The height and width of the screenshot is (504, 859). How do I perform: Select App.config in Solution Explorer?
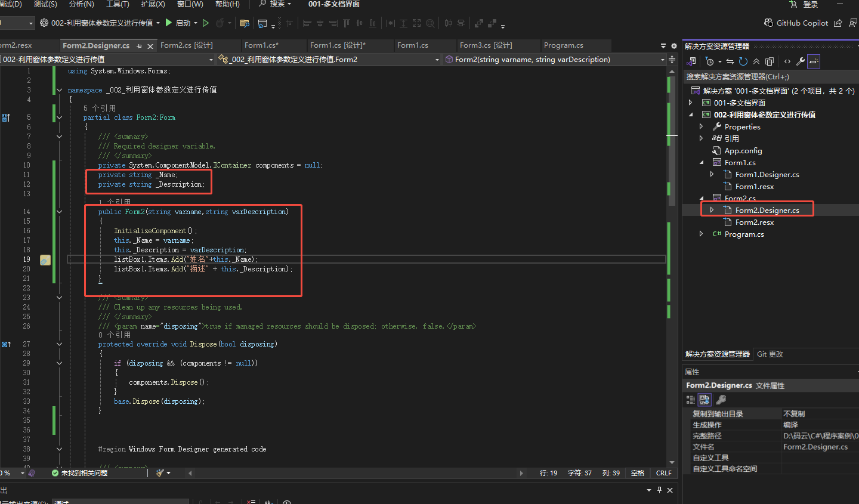click(743, 150)
